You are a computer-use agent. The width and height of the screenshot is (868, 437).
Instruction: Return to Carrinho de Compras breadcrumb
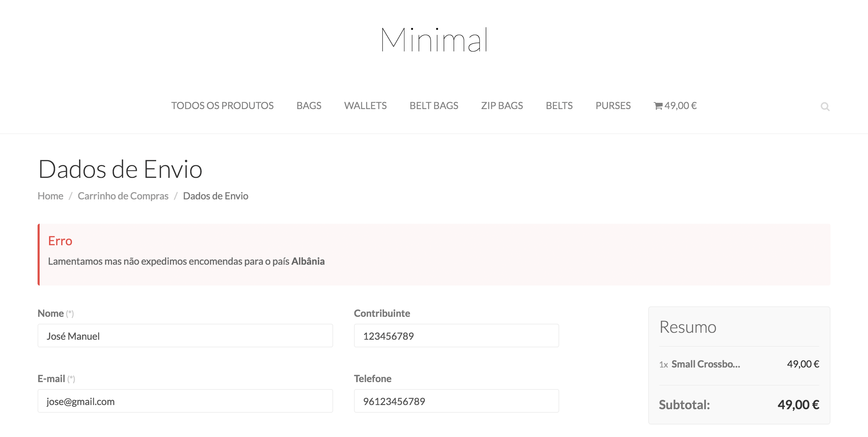tap(123, 196)
